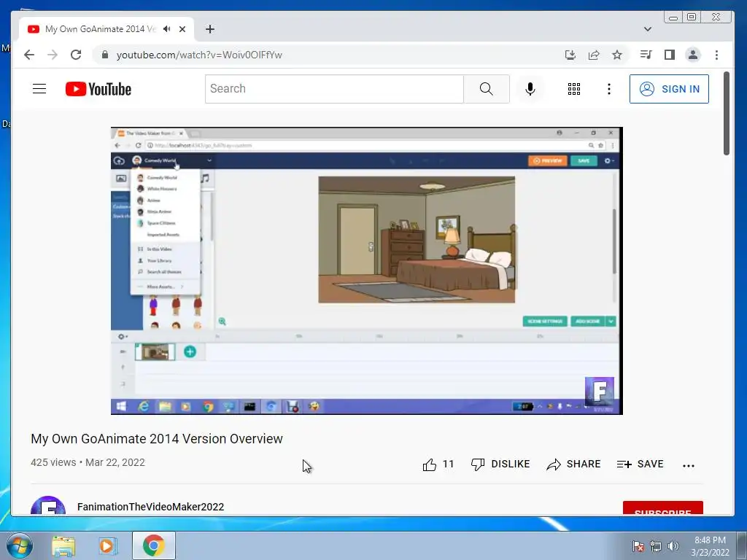The width and height of the screenshot is (747, 560).
Task: Open the volume tray icon
Action: click(673, 546)
